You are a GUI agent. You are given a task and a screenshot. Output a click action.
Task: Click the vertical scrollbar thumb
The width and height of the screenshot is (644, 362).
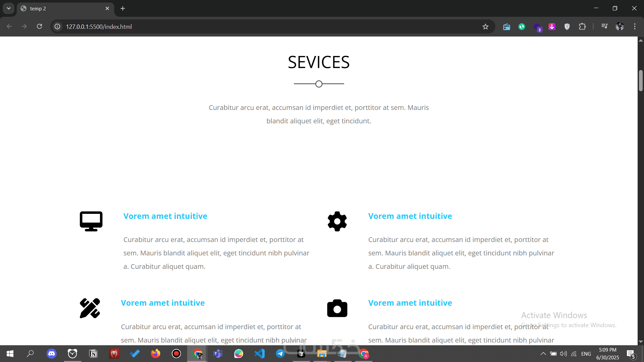click(x=641, y=80)
